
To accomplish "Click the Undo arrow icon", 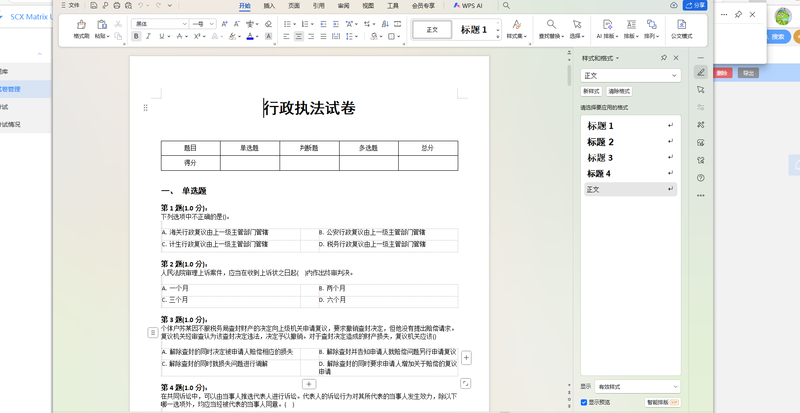I will coord(140,5).
